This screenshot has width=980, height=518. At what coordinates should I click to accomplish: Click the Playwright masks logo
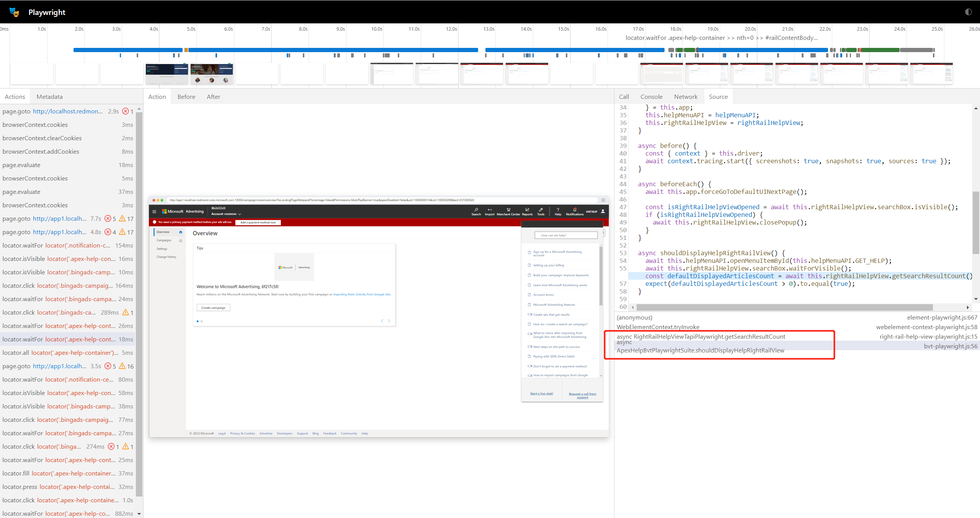point(14,12)
